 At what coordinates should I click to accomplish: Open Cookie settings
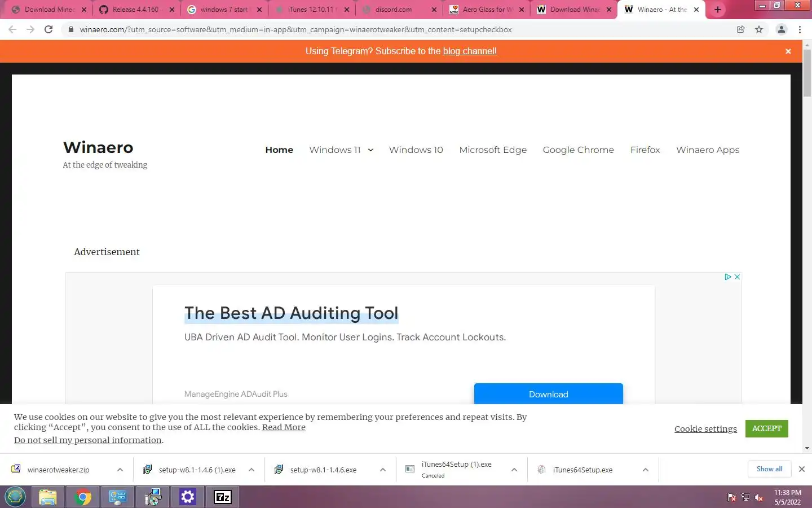pyautogui.click(x=705, y=429)
